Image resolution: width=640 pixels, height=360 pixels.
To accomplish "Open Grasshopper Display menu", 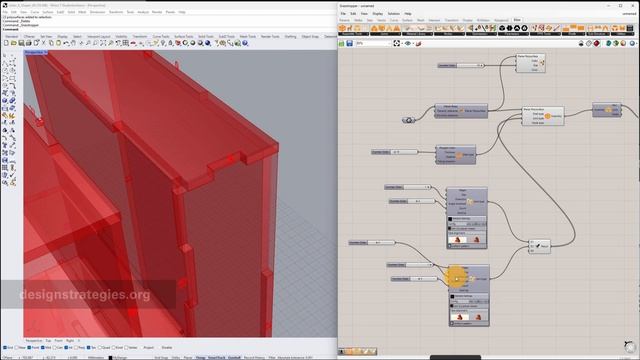I will (x=378, y=13).
